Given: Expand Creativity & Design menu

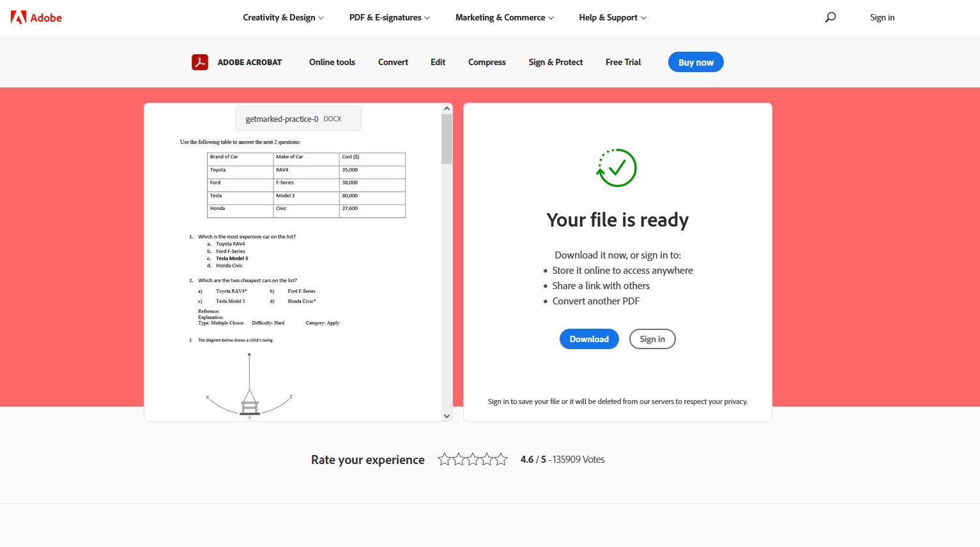Looking at the screenshot, I should [283, 17].
